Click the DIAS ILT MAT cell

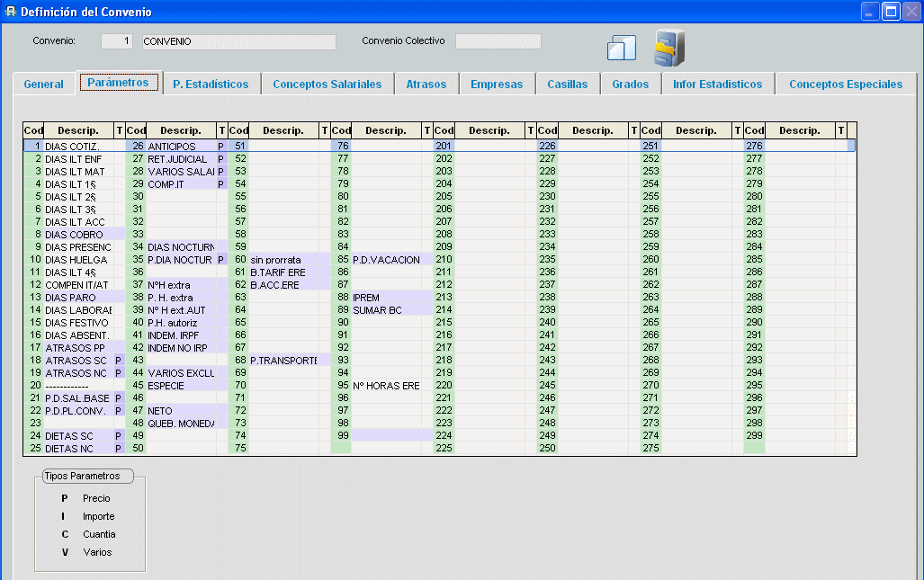[79, 172]
